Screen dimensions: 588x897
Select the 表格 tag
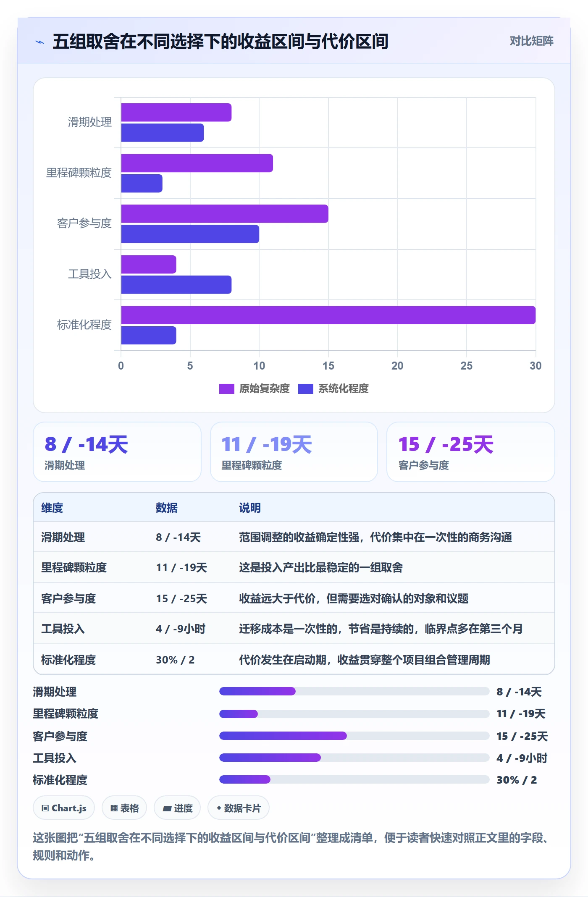coord(124,808)
